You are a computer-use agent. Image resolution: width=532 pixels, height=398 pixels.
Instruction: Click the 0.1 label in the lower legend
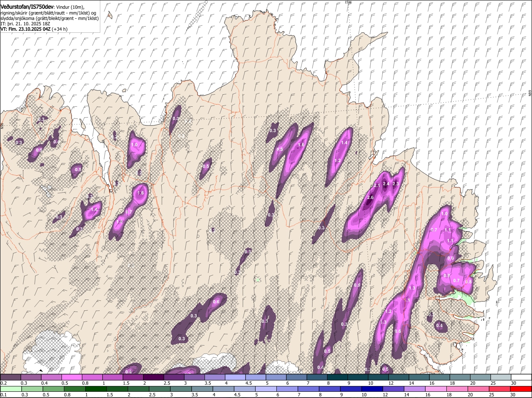tap(3, 395)
